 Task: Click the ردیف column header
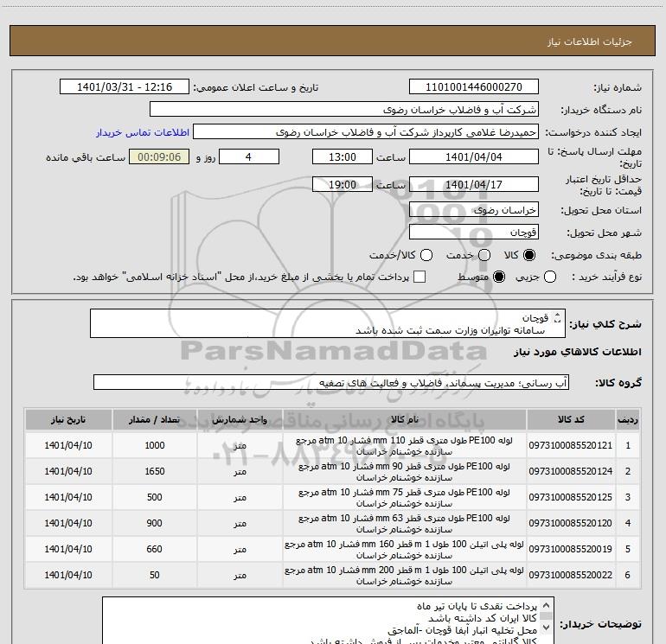pos(628,419)
